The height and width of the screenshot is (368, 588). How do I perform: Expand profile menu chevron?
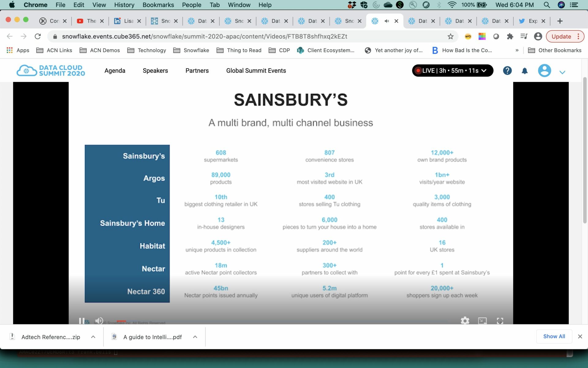coord(562,72)
